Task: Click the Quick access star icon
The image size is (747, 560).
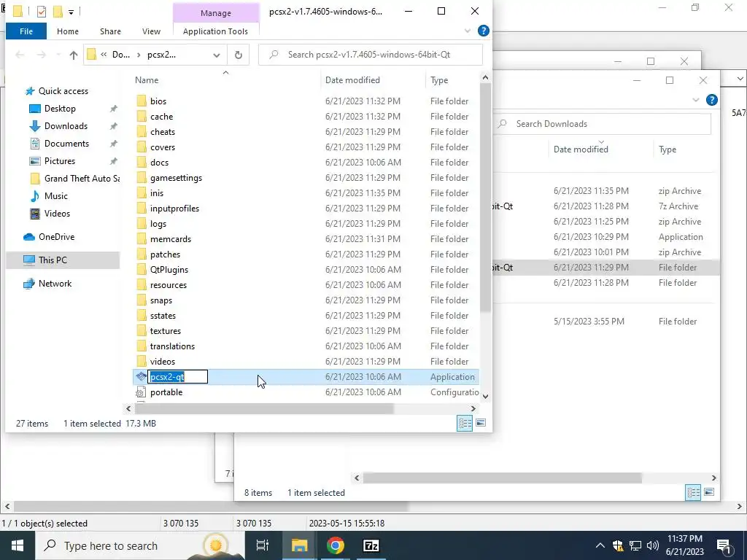Action: click(29, 91)
